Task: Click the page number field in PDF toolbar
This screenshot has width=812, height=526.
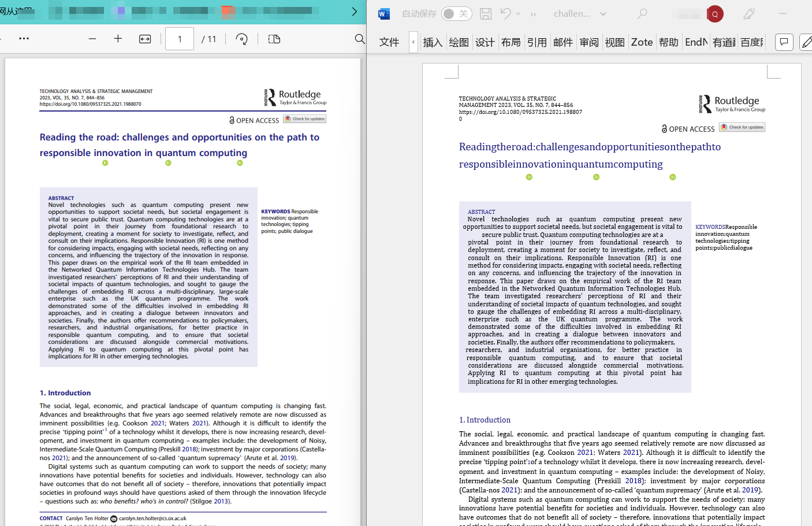Action: click(x=180, y=39)
